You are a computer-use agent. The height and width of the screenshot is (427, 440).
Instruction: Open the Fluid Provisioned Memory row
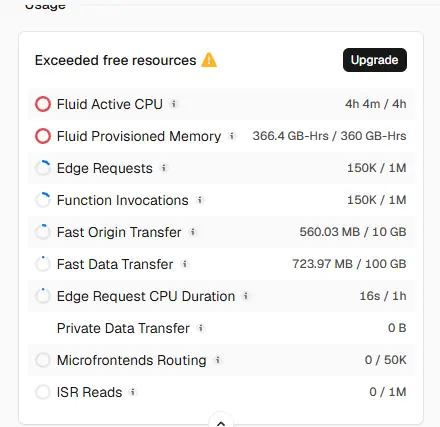(221, 136)
